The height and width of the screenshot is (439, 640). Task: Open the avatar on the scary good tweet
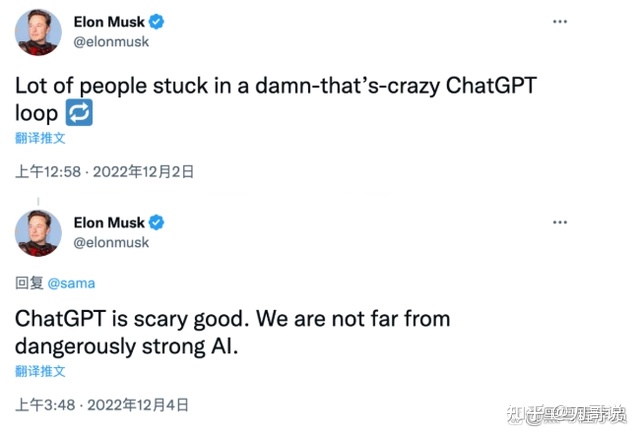click(38, 233)
